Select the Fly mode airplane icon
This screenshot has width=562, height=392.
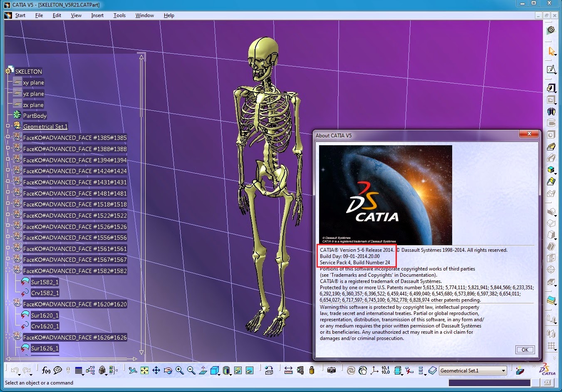133,370
